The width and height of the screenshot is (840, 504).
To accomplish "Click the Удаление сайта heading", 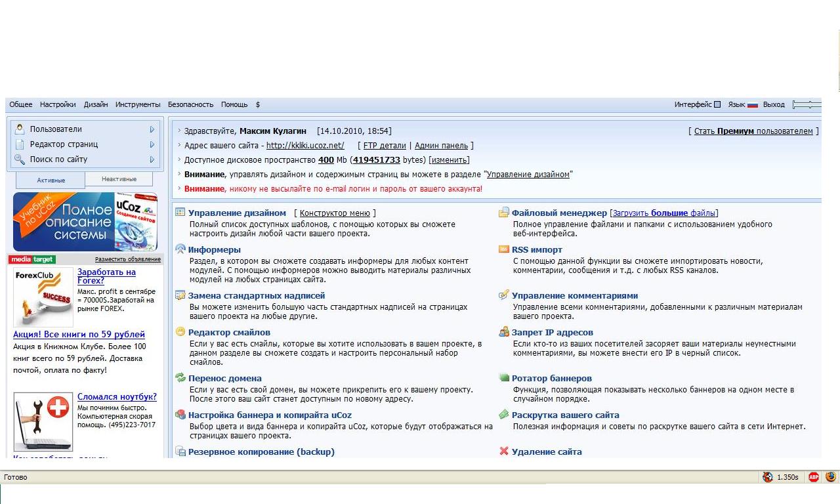I will tap(547, 452).
